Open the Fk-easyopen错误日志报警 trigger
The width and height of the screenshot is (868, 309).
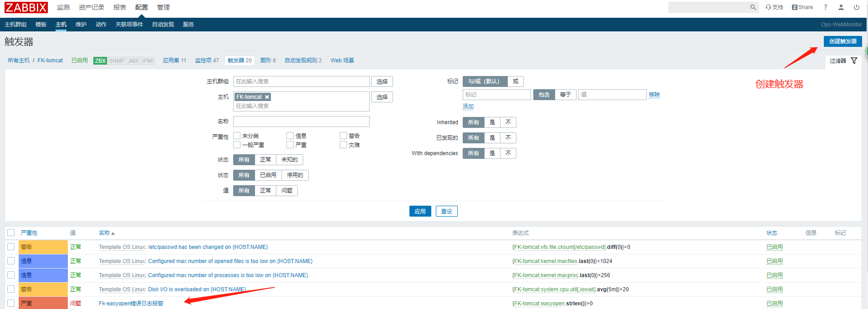click(131, 304)
